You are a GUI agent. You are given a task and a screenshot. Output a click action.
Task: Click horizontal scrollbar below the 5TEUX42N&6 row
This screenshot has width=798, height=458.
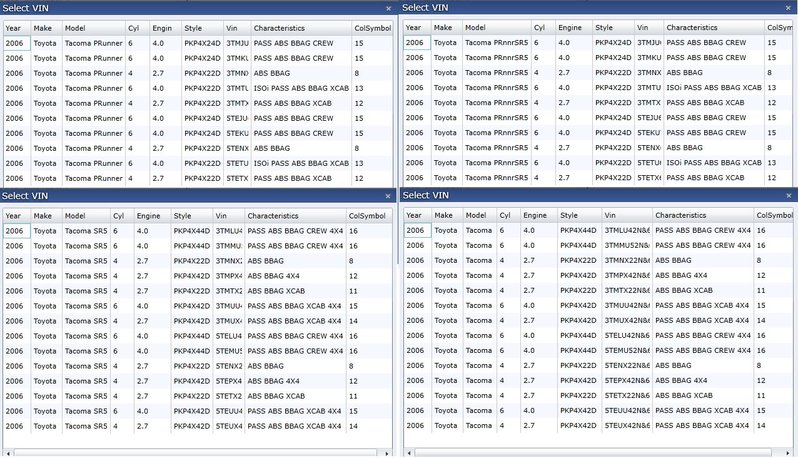pyautogui.click(x=593, y=452)
